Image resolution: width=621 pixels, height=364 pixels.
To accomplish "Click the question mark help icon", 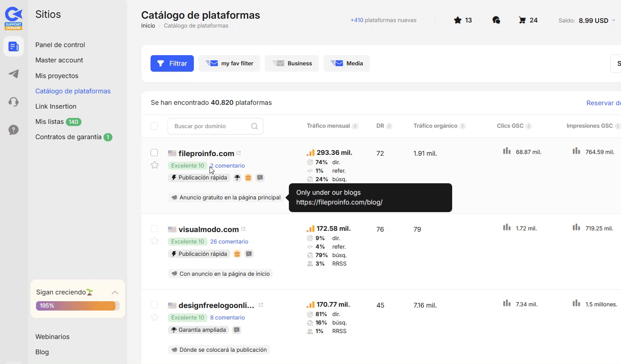I will 14,130.
